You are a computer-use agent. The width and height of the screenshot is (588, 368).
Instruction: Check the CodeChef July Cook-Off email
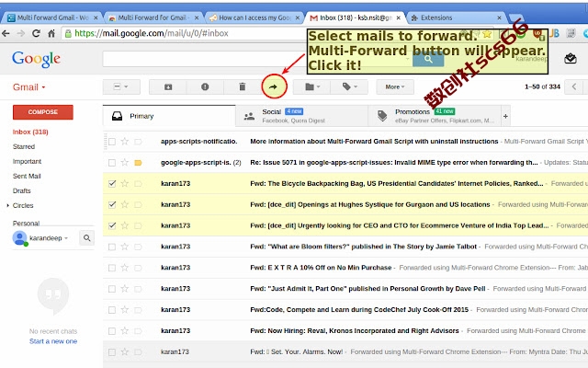pyautogui.click(x=112, y=310)
